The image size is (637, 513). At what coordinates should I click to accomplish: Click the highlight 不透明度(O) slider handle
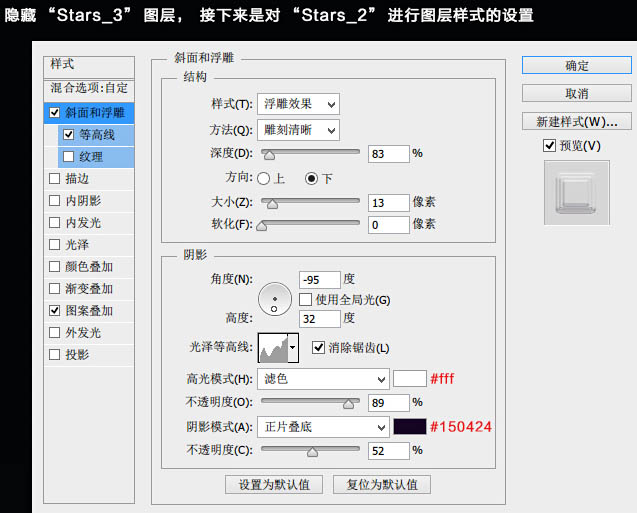[x=348, y=403]
